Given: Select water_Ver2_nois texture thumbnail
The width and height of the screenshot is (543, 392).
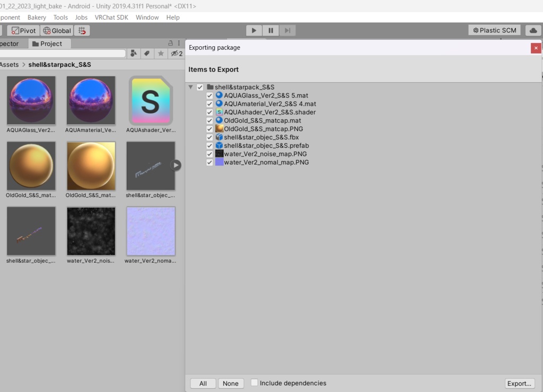Looking at the screenshot, I should click(91, 231).
